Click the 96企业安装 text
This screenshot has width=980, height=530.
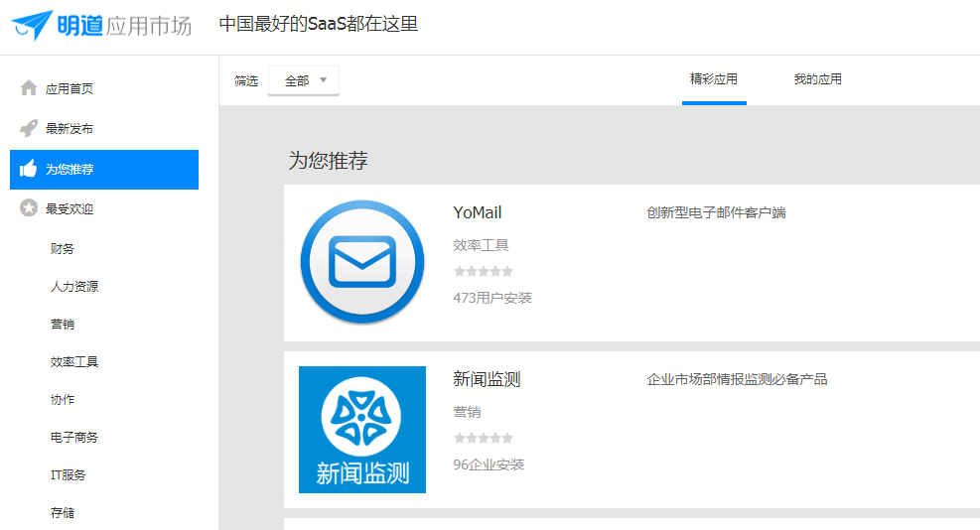(x=489, y=464)
